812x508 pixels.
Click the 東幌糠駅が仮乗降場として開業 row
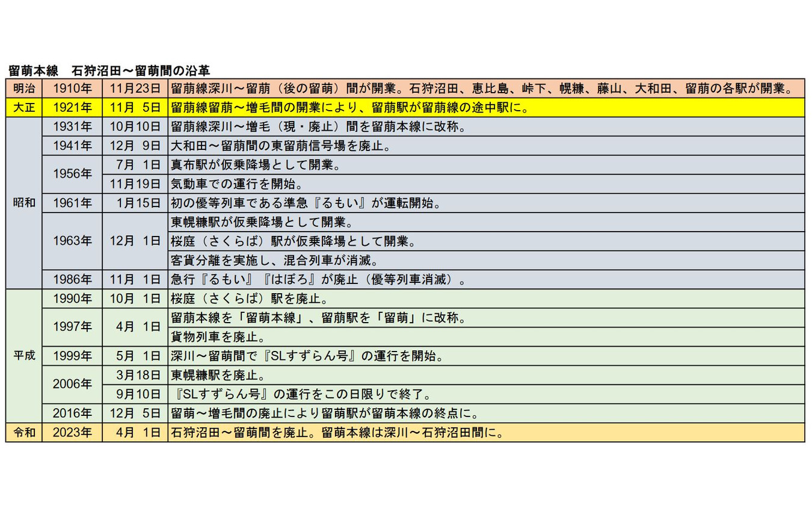486,222
